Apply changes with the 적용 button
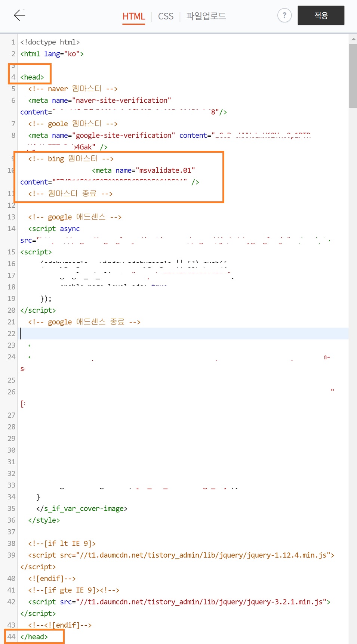The width and height of the screenshot is (357, 644). tap(321, 15)
